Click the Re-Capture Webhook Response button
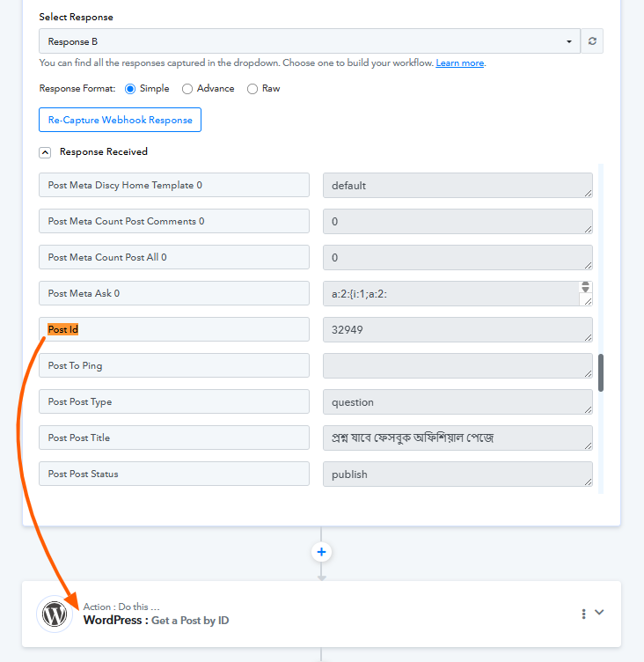644x662 pixels. [120, 120]
